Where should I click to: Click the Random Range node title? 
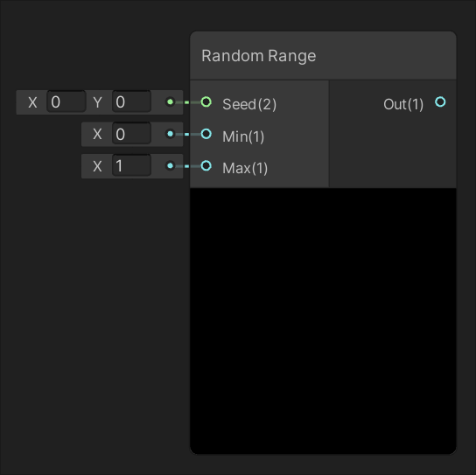point(259,56)
